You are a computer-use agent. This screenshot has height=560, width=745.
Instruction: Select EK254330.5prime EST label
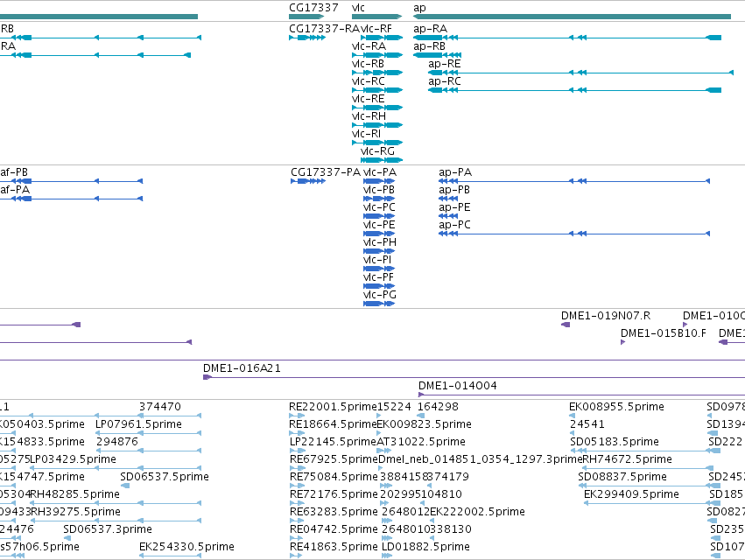(186, 547)
